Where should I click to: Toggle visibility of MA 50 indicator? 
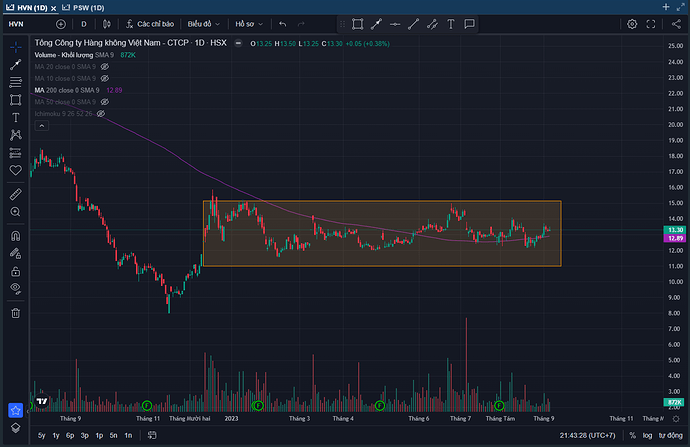pos(105,102)
